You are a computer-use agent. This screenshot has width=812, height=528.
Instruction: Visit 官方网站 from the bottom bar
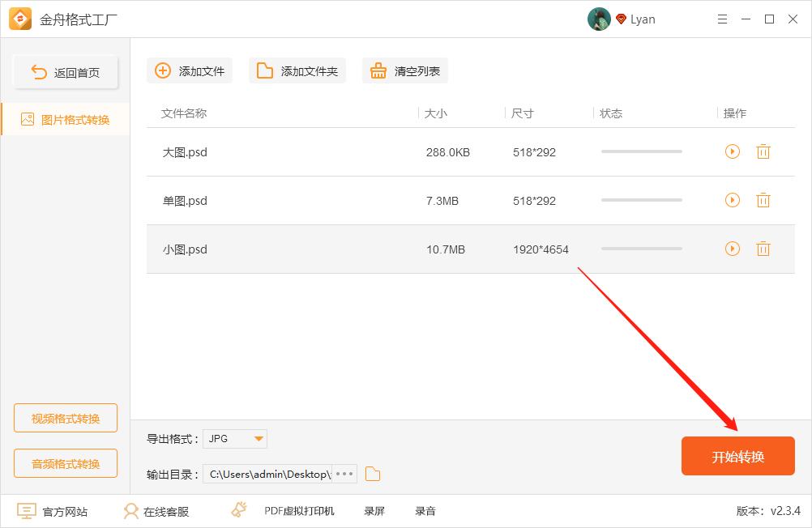click(51, 511)
